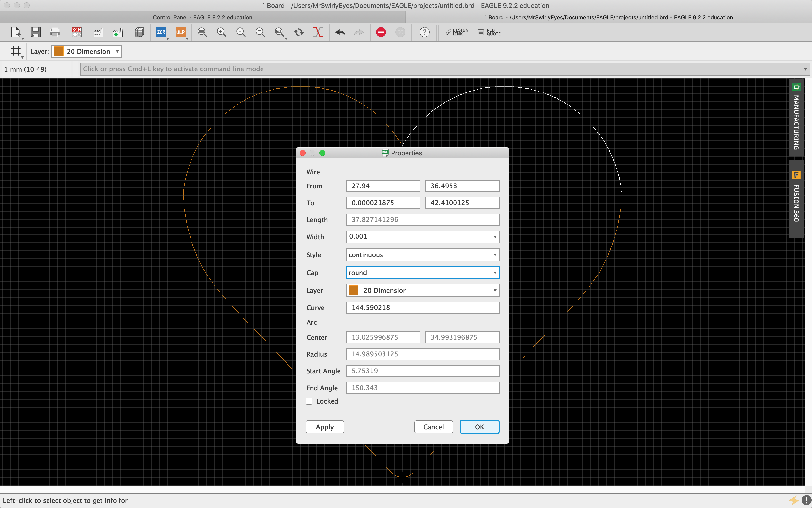Click the Save file icon

pos(35,32)
